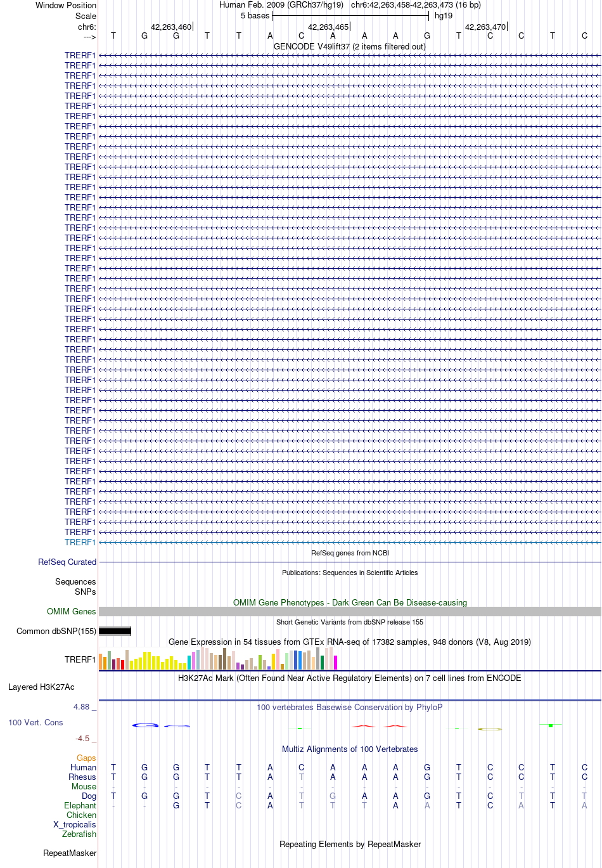Select the Gaps row label
The width and height of the screenshot is (602, 868).
pyautogui.click(x=86, y=758)
